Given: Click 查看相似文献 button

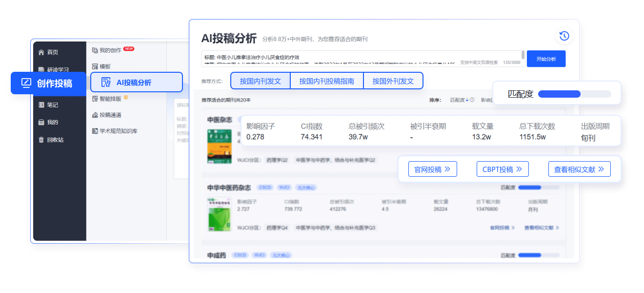Looking at the screenshot, I should click(x=579, y=169).
